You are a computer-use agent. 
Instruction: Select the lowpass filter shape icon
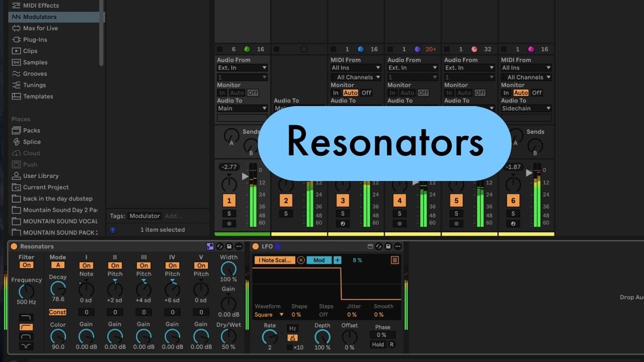(x=26, y=318)
